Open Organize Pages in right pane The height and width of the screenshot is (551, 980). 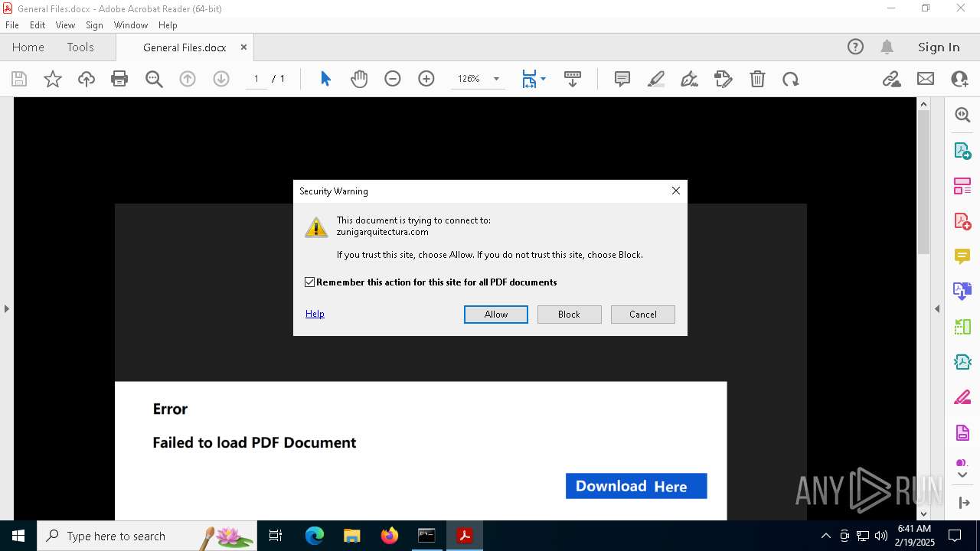(x=962, y=185)
